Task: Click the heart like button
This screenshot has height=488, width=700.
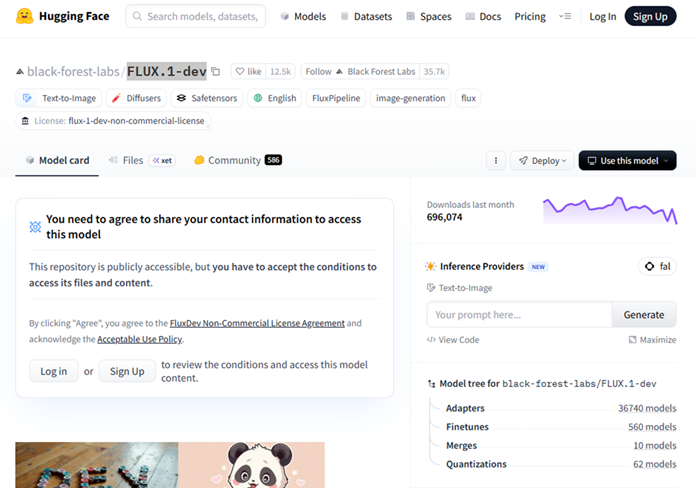Action: pyautogui.click(x=248, y=71)
